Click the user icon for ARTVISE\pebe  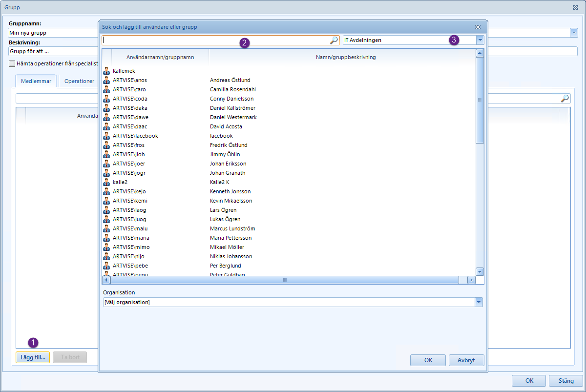coord(106,266)
